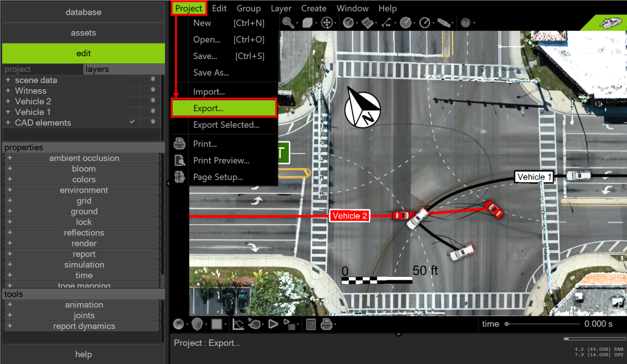
Task: Choose Export... from the Project menu
Action: coord(224,108)
